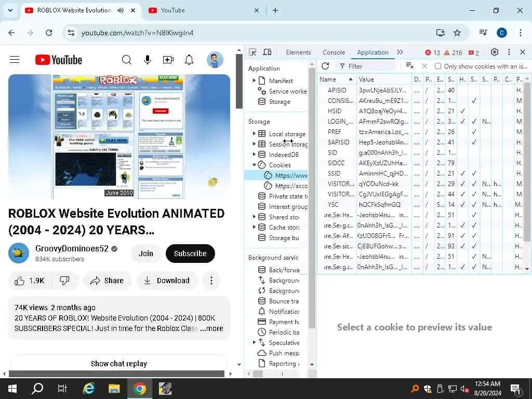Show more DevTools tabs chevron
The image size is (532, 399).
[400, 52]
